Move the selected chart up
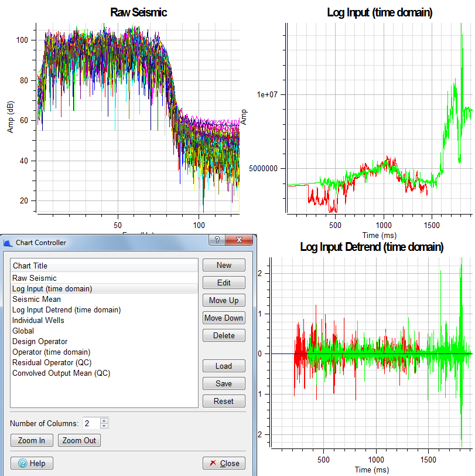475x476 pixels. 224,301
